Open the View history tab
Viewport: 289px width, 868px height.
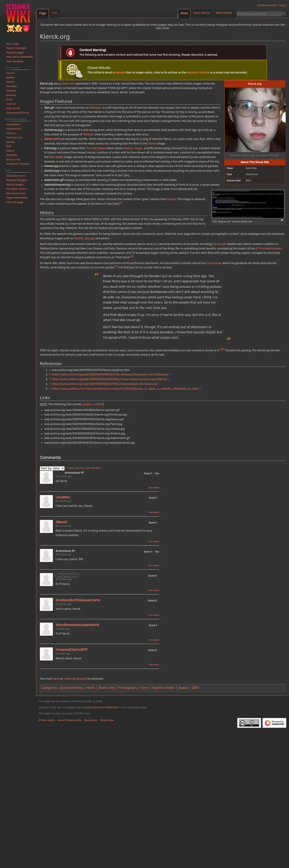tap(224, 13)
